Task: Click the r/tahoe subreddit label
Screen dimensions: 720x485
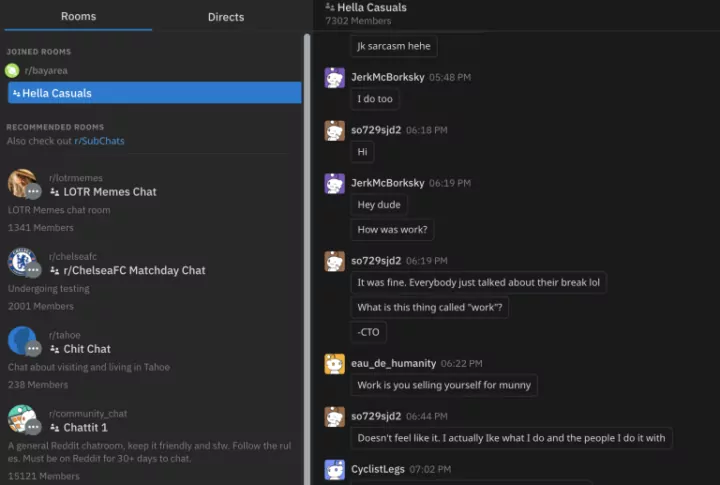Action: 65,335
